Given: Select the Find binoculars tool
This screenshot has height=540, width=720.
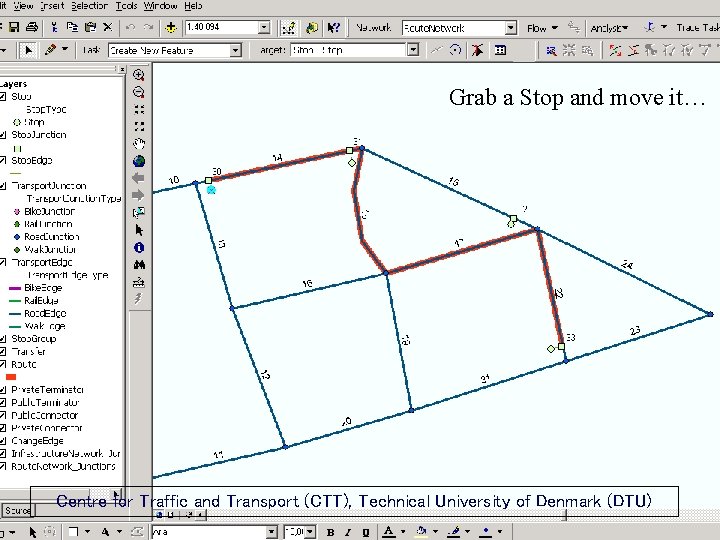Looking at the screenshot, I should tap(139, 265).
